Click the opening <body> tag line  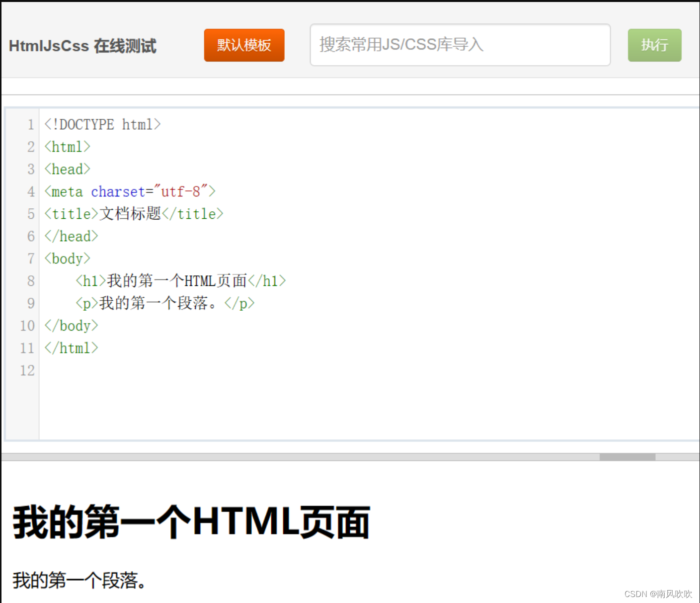coord(67,258)
